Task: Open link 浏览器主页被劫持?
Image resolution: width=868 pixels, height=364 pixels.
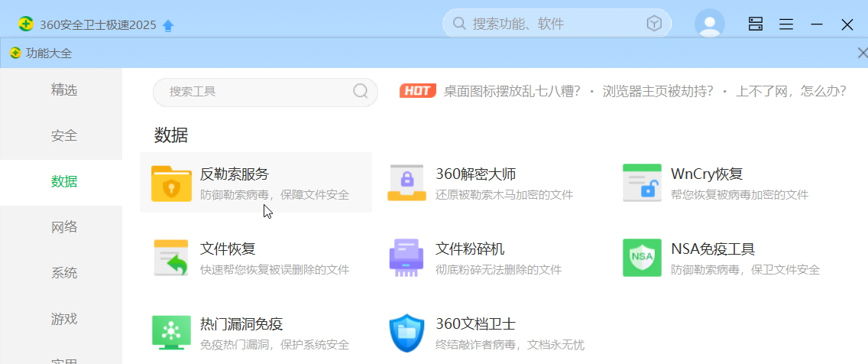Action: pyautogui.click(x=658, y=91)
